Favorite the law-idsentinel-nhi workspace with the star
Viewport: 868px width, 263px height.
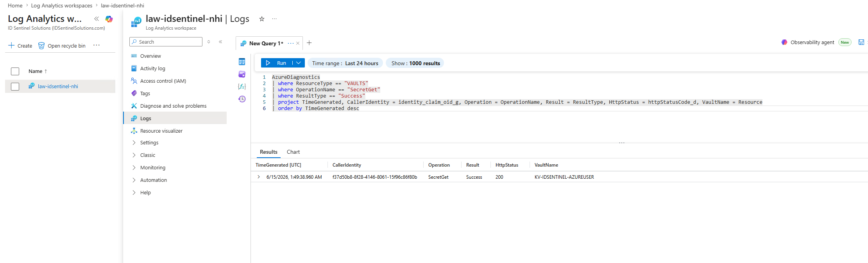262,19
